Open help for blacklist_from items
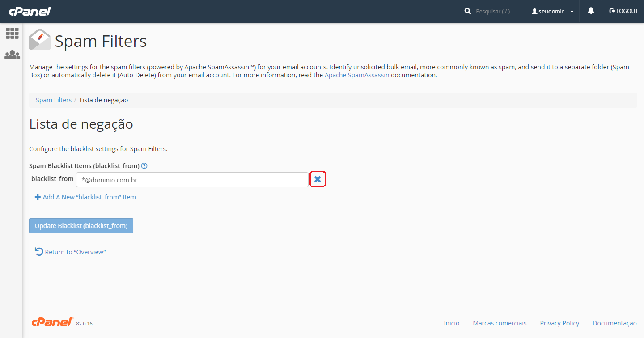Viewport: 644px width, 338px height. (144, 166)
